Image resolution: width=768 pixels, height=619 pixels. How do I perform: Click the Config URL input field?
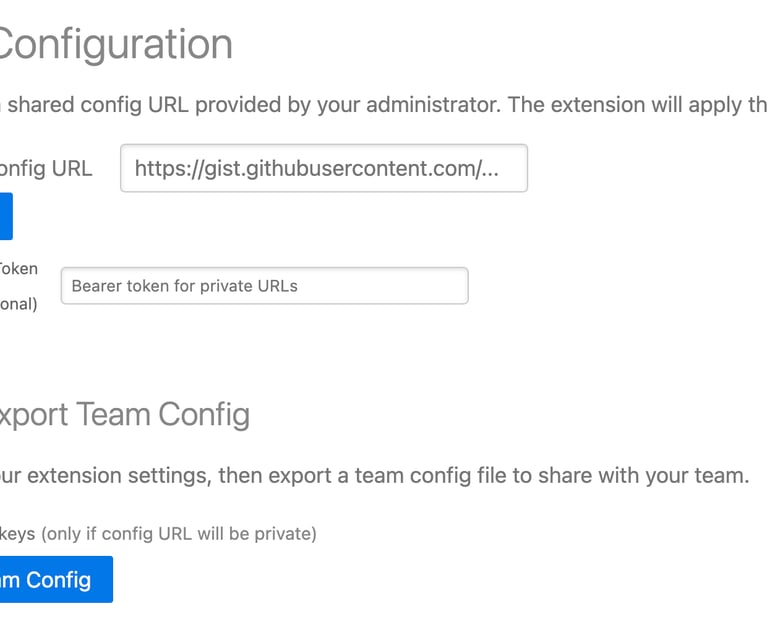[323, 168]
